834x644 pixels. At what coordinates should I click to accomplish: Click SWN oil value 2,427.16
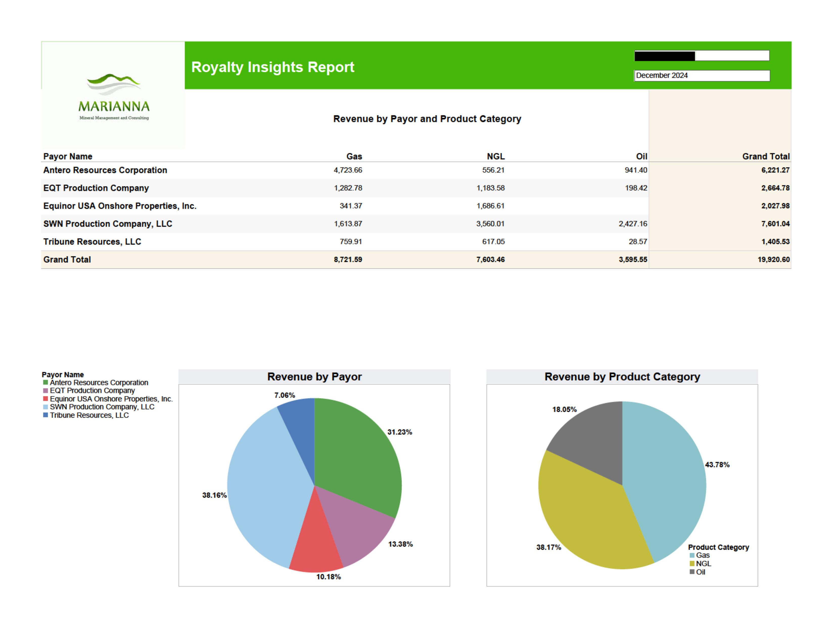point(633,224)
